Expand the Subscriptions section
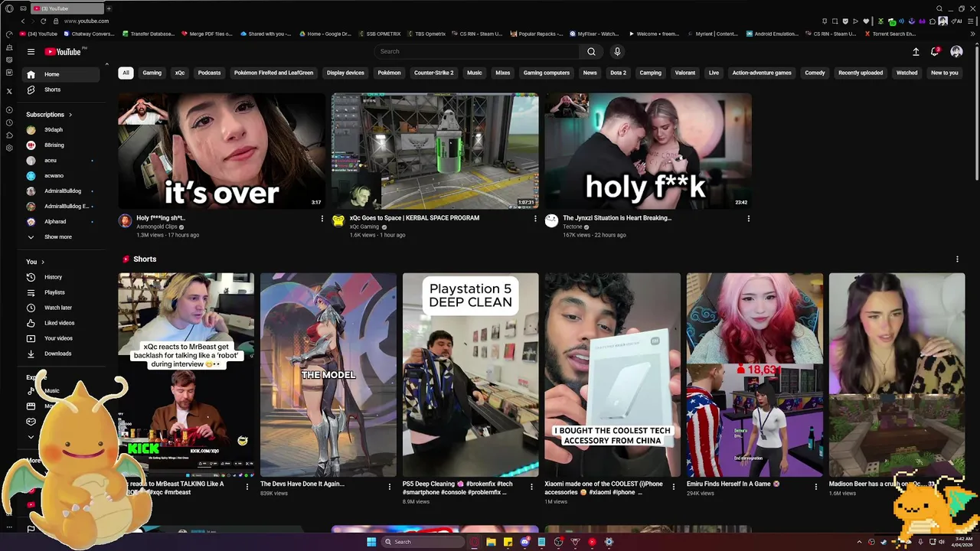Image resolution: width=980 pixels, height=551 pixels. tap(49, 115)
